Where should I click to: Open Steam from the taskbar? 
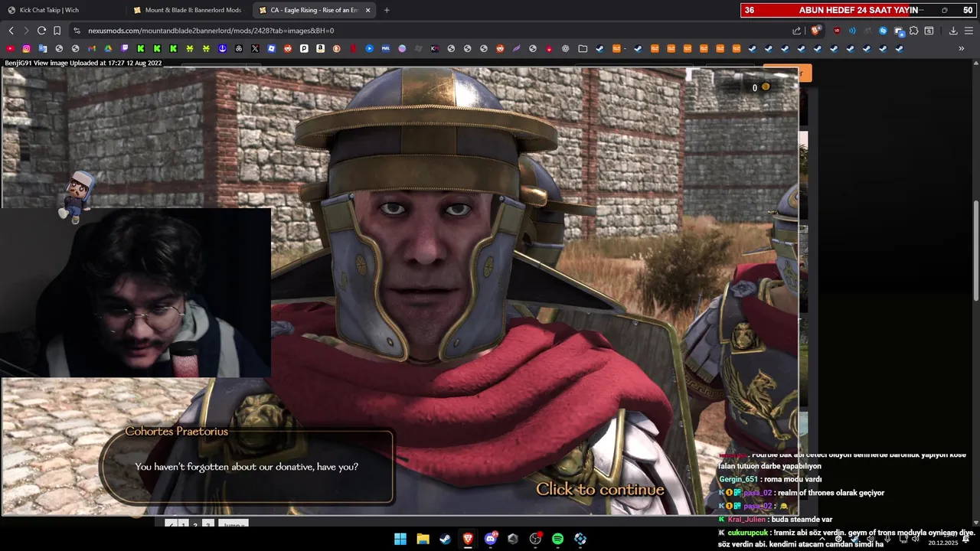[x=445, y=539]
